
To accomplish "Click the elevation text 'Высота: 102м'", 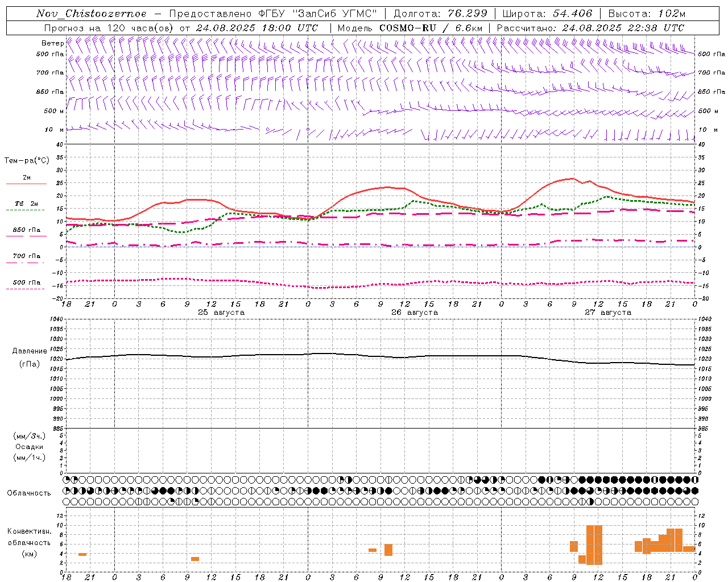I will [x=647, y=14].
